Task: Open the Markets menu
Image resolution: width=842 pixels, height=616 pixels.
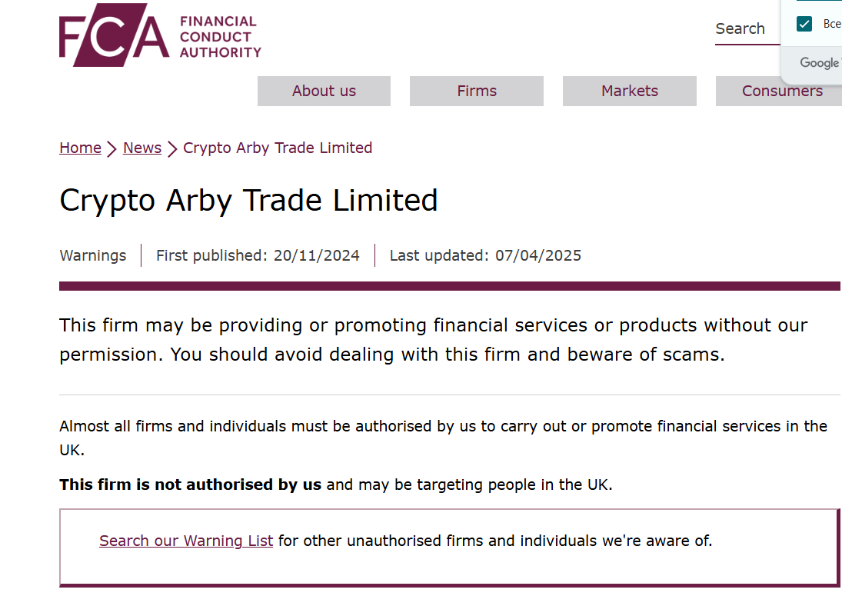Action: tap(629, 91)
